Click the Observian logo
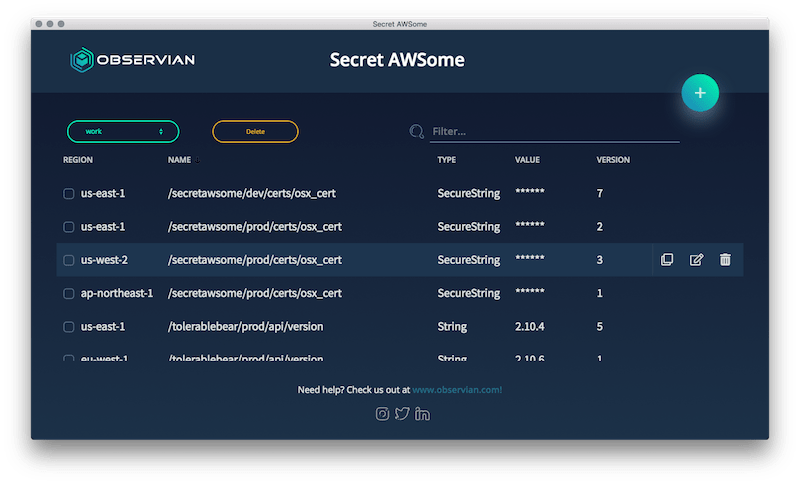The image size is (800, 484). tap(133, 60)
